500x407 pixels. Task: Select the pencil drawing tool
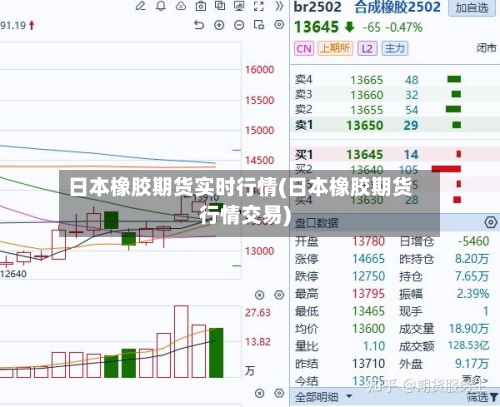(x=141, y=6)
